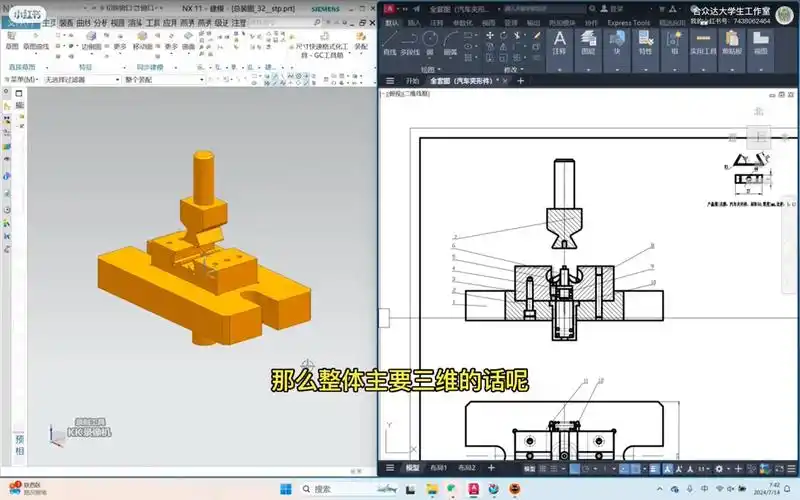Image resolution: width=800 pixels, height=500 pixels.
Task: Select the Circle (圆) tool in AutoCAD
Action: [x=430, y=43]
